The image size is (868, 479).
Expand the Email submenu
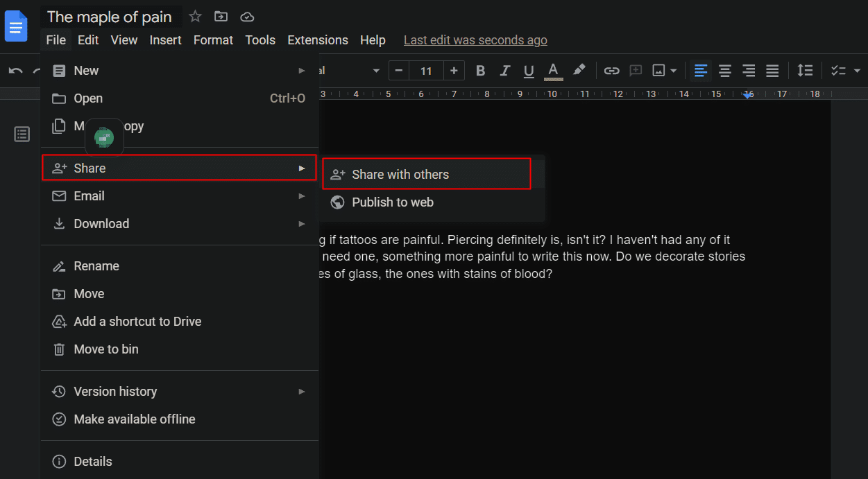pyautogui.click(x=180, y=196)
